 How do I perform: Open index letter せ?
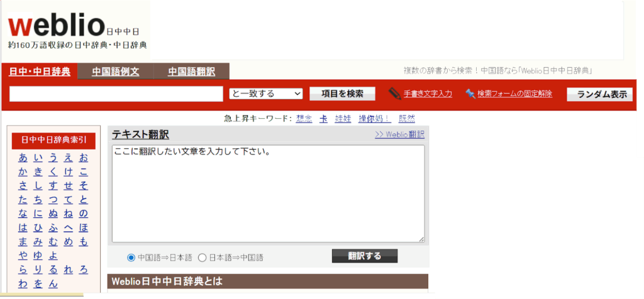(x=68, y=186)
